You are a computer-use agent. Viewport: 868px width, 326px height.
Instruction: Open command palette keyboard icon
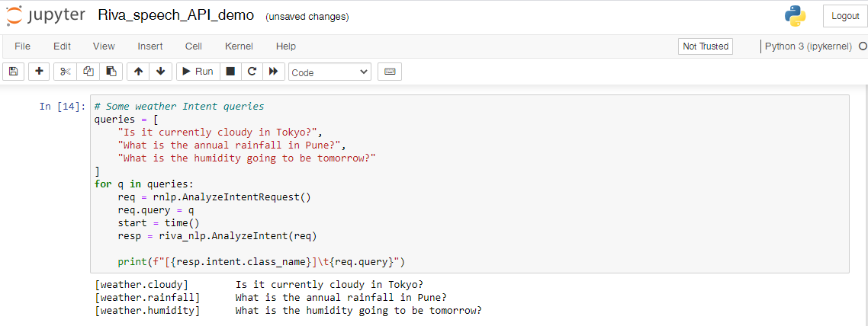click(x=390, y=72)
